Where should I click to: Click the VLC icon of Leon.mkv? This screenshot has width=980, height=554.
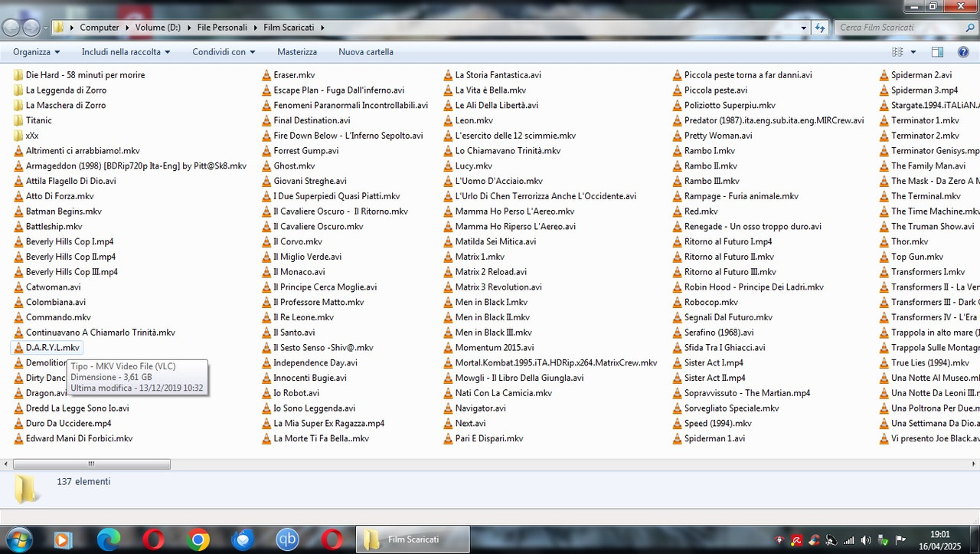(x=448, y=120)
